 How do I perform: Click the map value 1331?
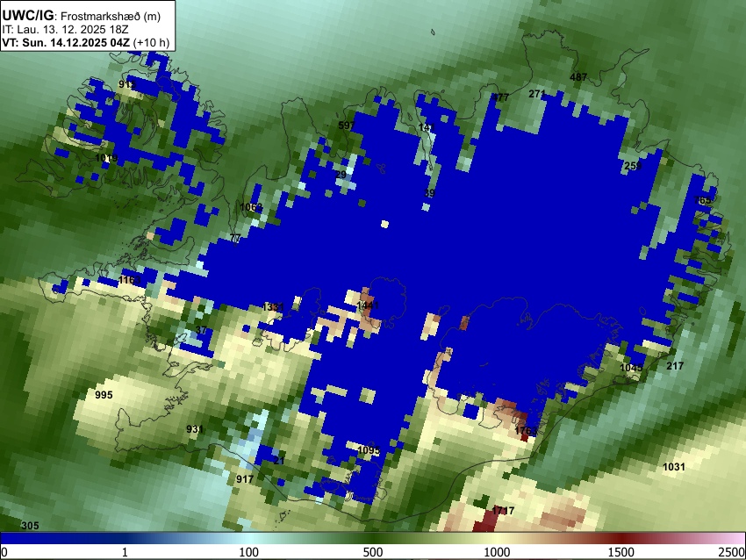273,307
